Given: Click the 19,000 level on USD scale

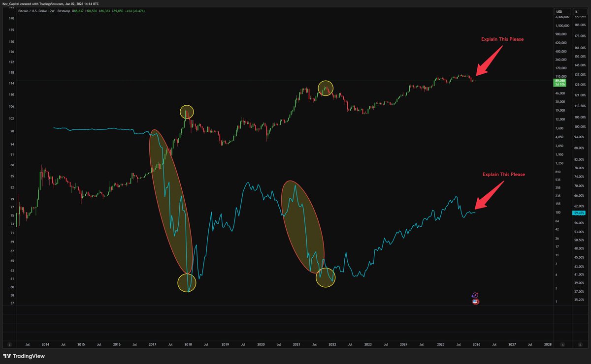Looking at the screenshot, I should (560, 110).
